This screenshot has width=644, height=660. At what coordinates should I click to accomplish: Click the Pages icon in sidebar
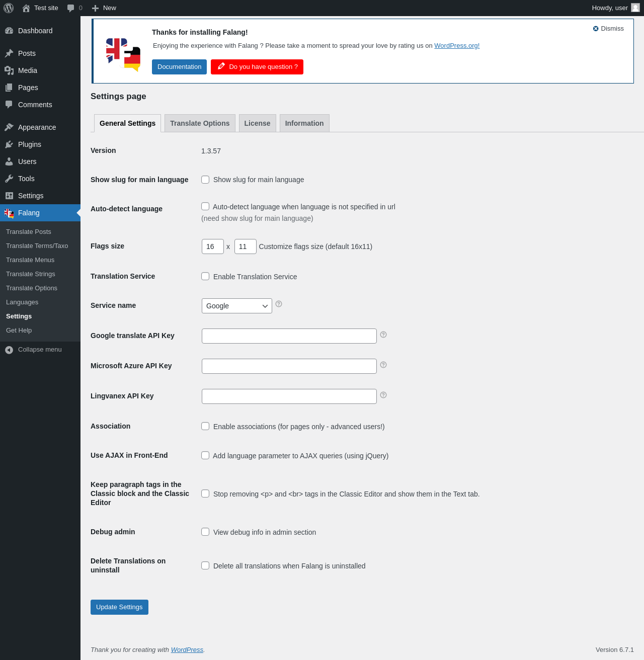pos(9,88)
